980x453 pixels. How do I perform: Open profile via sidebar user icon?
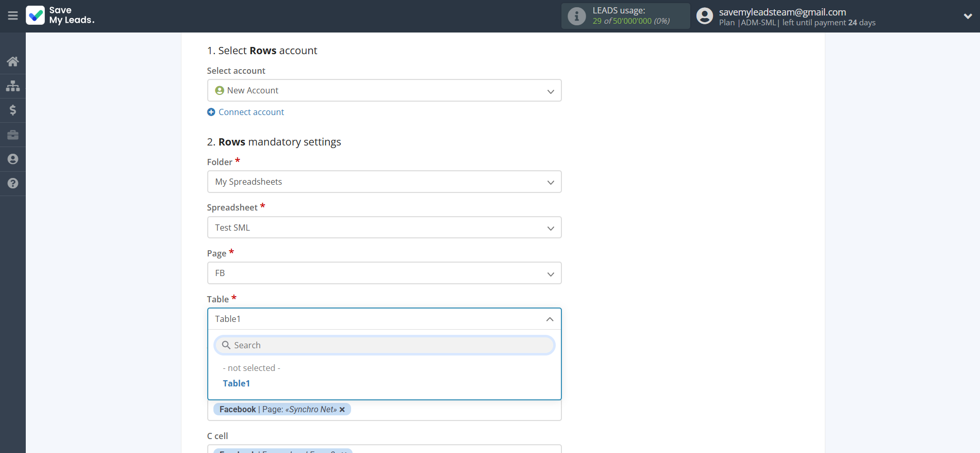click(x=13, y=159)
